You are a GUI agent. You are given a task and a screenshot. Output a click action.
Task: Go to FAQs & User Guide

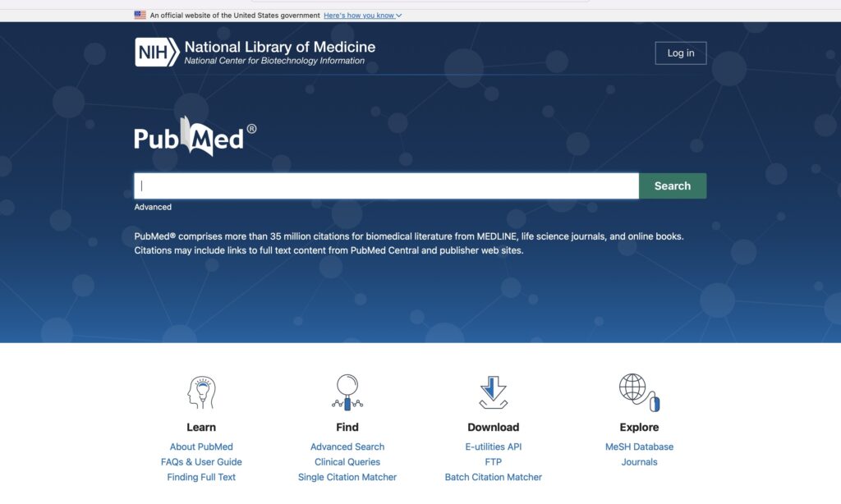[x=201, y=462]
